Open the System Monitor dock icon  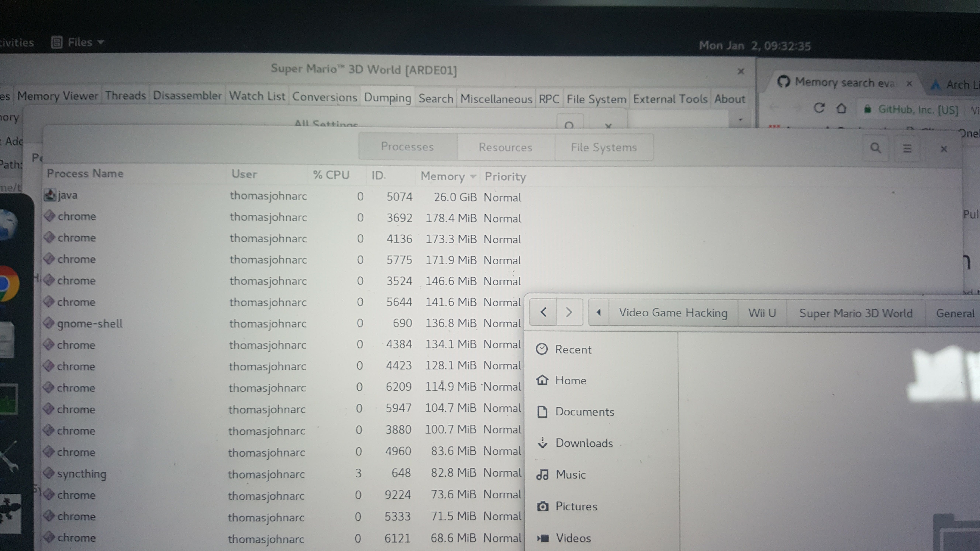[x=8, y=399]
